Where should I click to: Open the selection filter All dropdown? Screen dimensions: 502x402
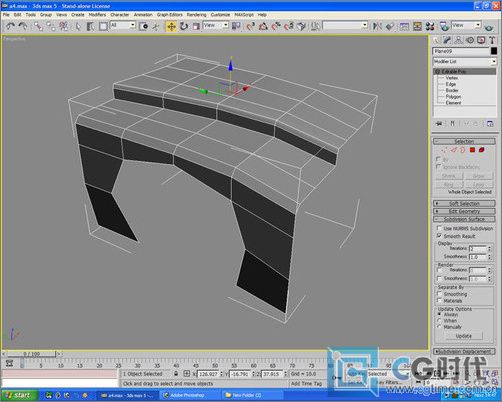pos(123,25)
